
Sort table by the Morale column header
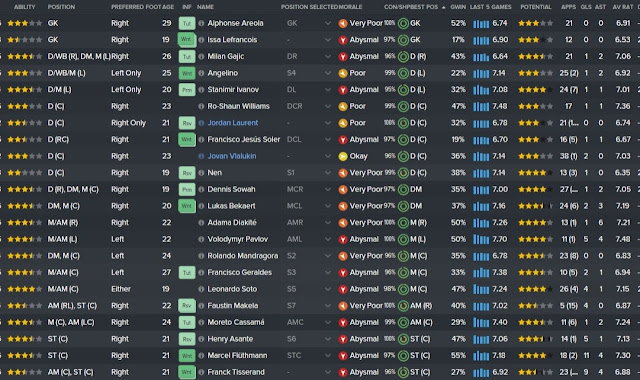[350, 7]
